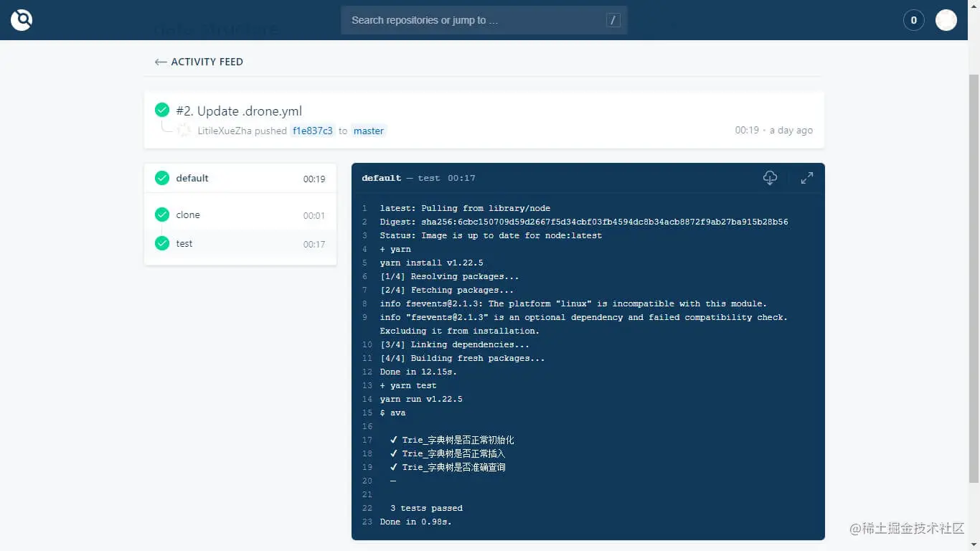Image resolution: width=980 pixels, height=551 pixels.
Task: Click log line 'Done in 0.98s.'
Action: [416, 522]
